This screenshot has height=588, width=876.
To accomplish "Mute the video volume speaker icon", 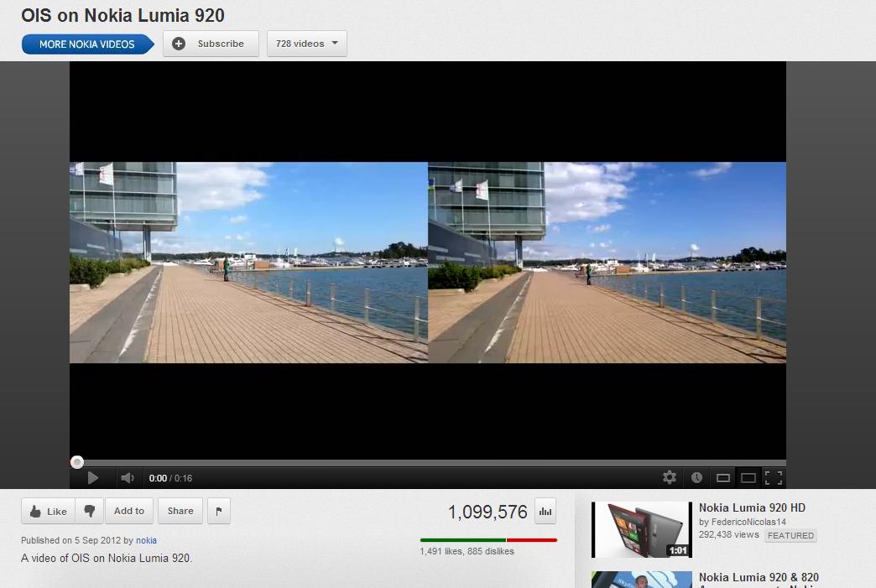I will pos(128,478).
